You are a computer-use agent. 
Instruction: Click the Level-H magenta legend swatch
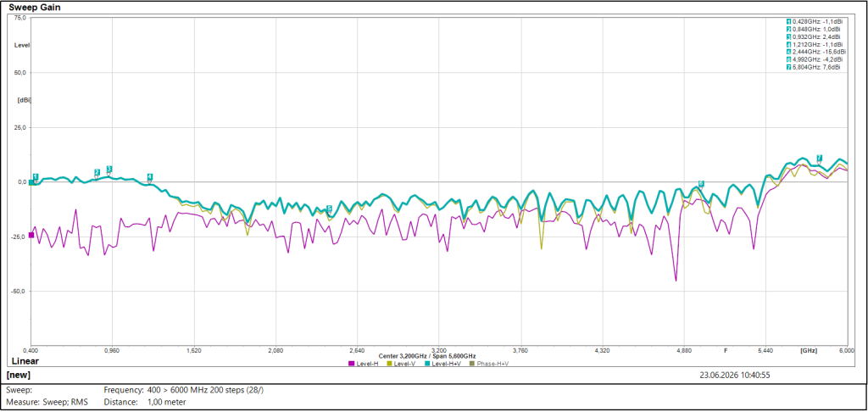click(x=351, y=364)
